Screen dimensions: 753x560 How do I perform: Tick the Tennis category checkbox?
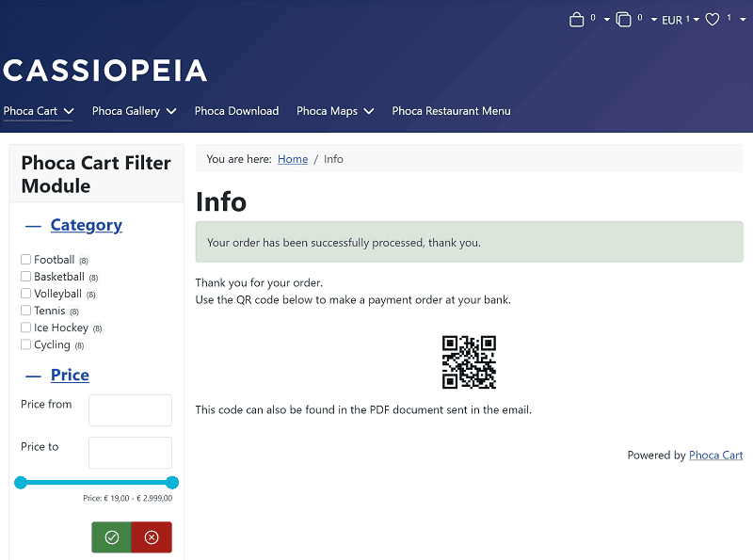pyautogui.click(x=26, y=311)
